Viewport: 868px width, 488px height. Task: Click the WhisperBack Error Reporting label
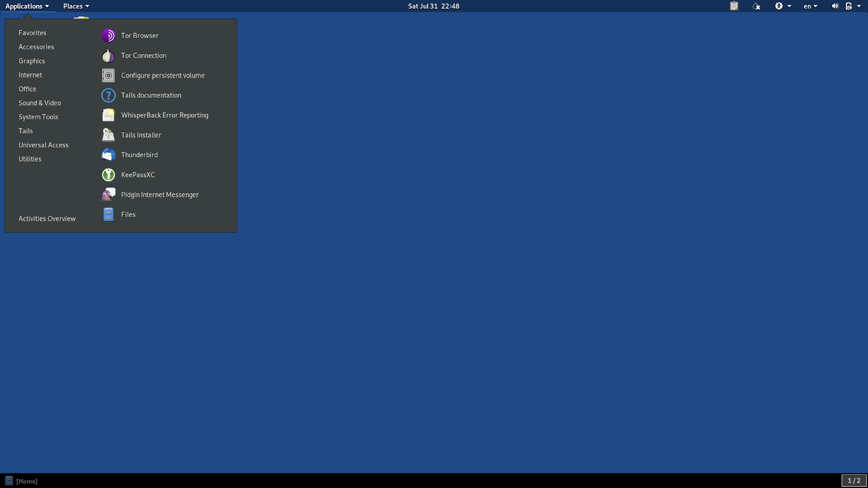[x=165, y=115]
